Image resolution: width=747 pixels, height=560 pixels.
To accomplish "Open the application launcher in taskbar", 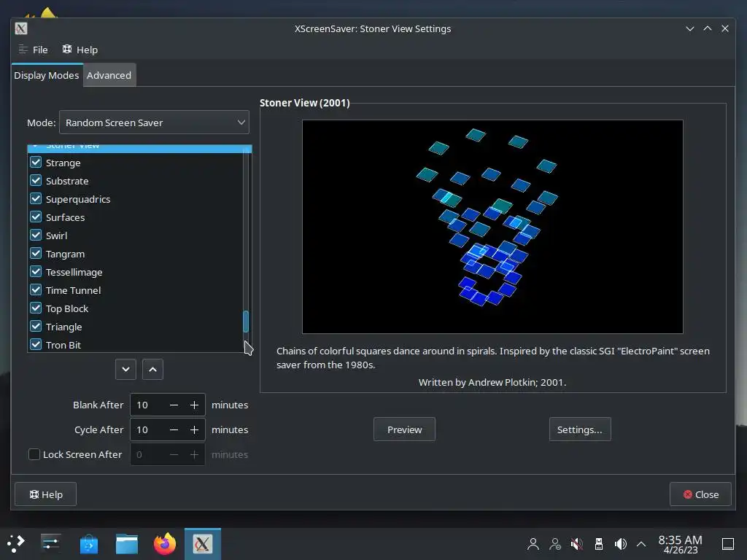I will tap(15, 543).
